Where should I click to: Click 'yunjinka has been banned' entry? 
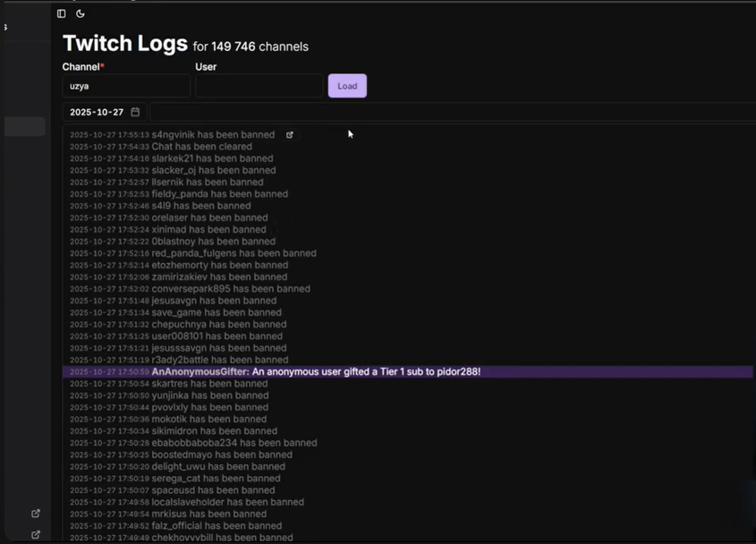[210, 395]
